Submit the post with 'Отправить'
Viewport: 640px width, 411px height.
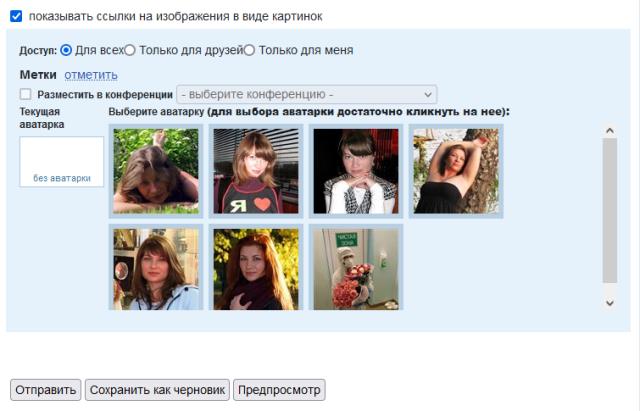(46, 390)
